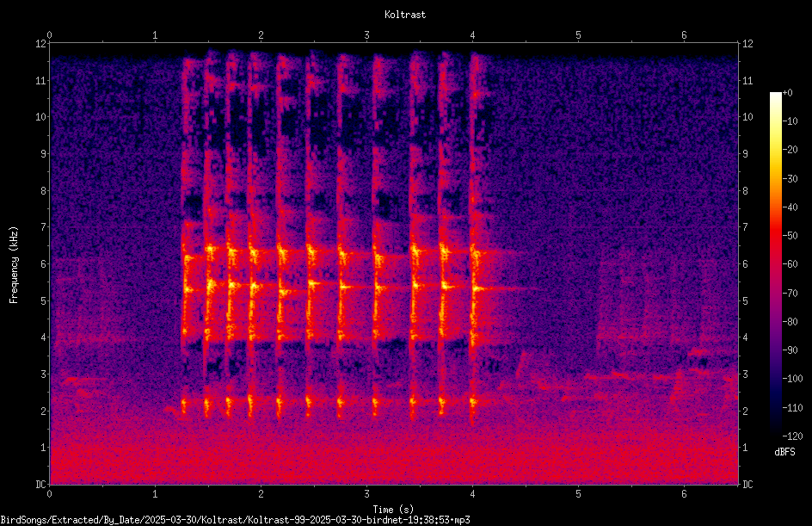The width and height of the screenshot is (812, 526).
Task: Click the '-100' colorbar label
Action: click(792, 379)
